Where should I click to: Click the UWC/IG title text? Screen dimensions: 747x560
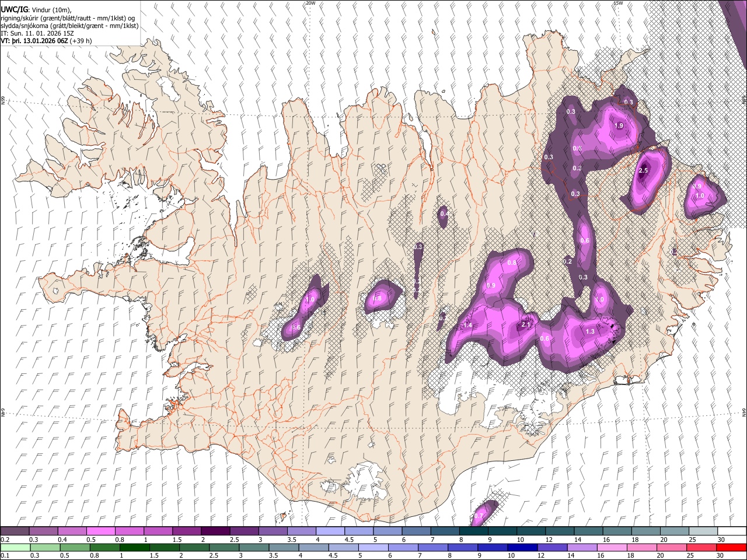pos(14,9)
